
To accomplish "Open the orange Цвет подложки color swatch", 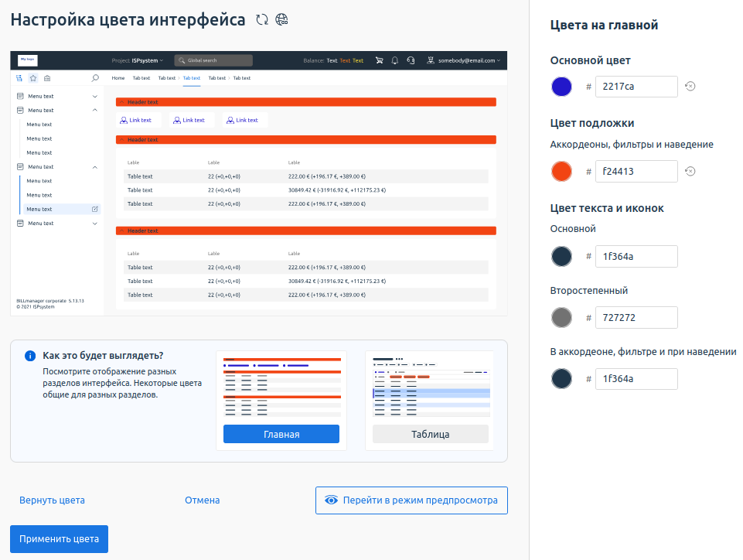I will tap(561, 171).
